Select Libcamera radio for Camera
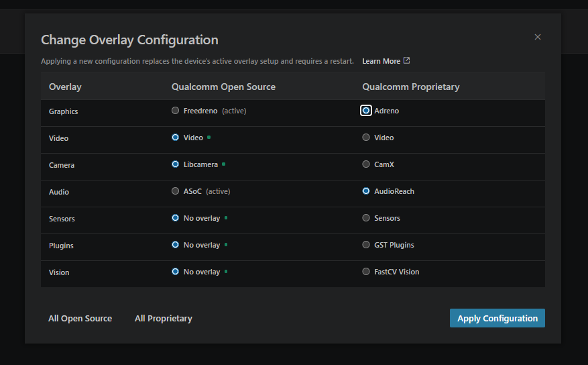This screenshot has height=365, width=588. pos(175,164)
